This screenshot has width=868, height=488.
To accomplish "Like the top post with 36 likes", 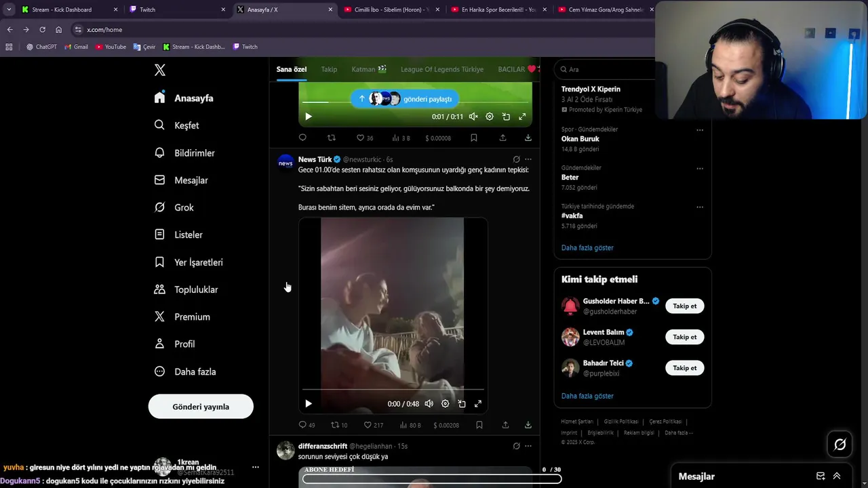I will point(365,138).
